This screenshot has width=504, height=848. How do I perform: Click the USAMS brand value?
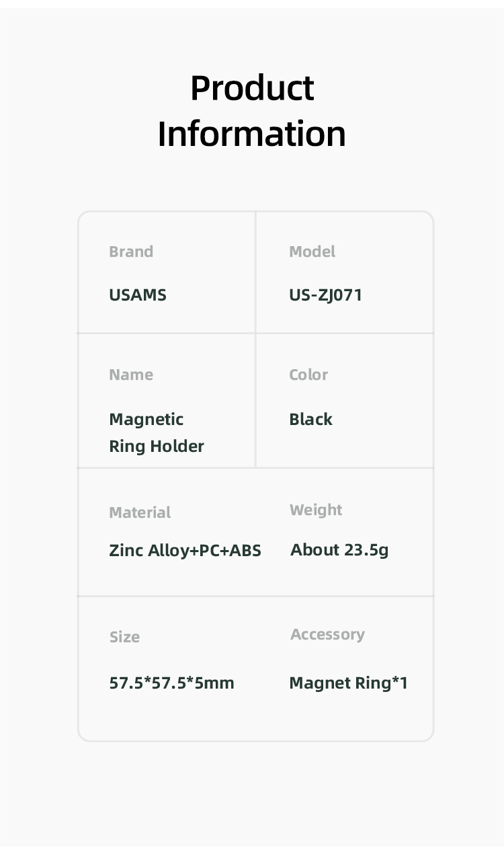pos(138,295)
